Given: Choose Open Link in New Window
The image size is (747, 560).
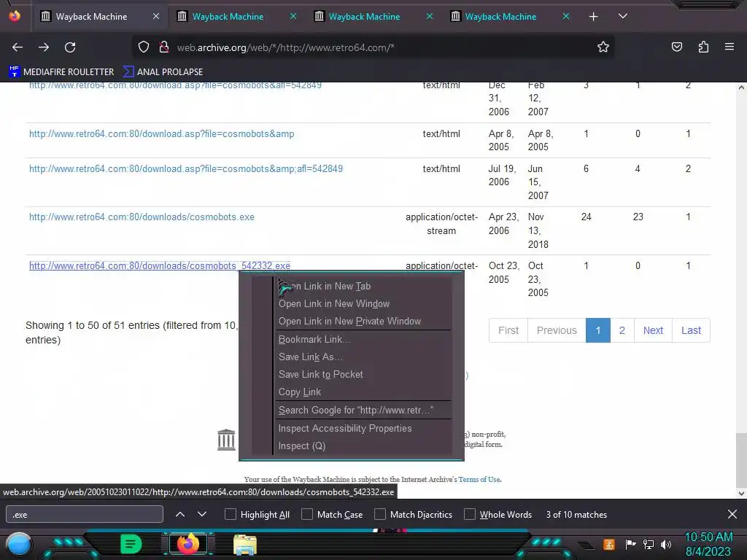Looking at the screenshot, I should click(363, 304).
